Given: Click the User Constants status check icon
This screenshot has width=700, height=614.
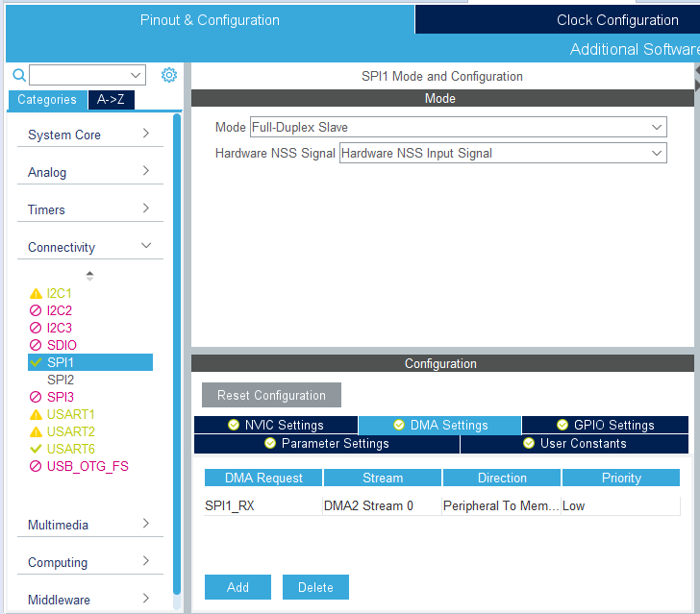Looking at the screenshot, I should point(529,443).
